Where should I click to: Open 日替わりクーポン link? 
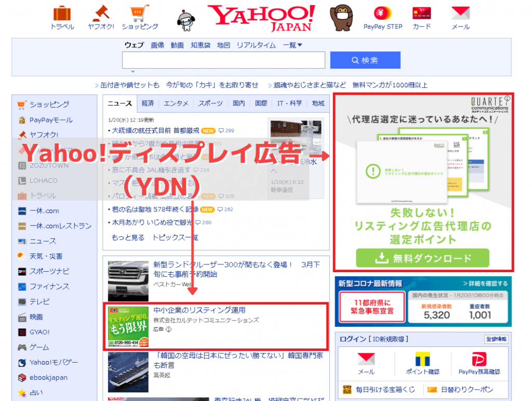coord(467,390)
